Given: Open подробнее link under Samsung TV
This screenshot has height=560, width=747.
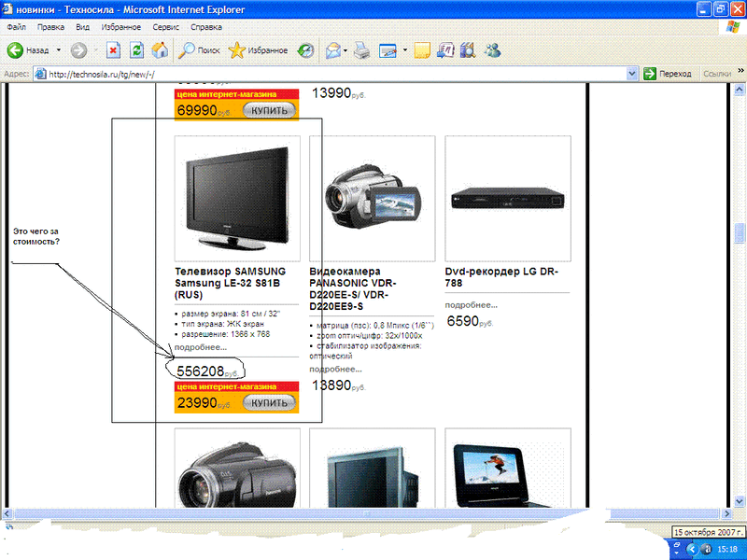Looking at the screenshot, I should coord(201,347).
